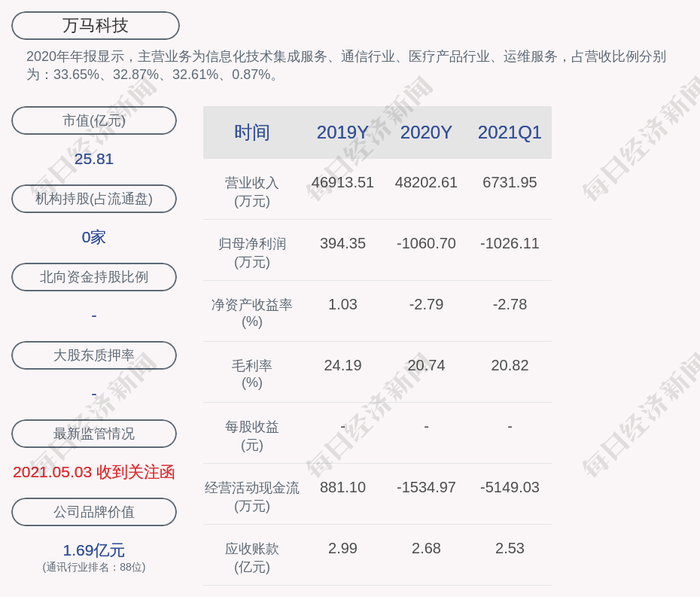Click the 万马科技 company name label
The image size is (700, 597).
click(x=93, y=25)
